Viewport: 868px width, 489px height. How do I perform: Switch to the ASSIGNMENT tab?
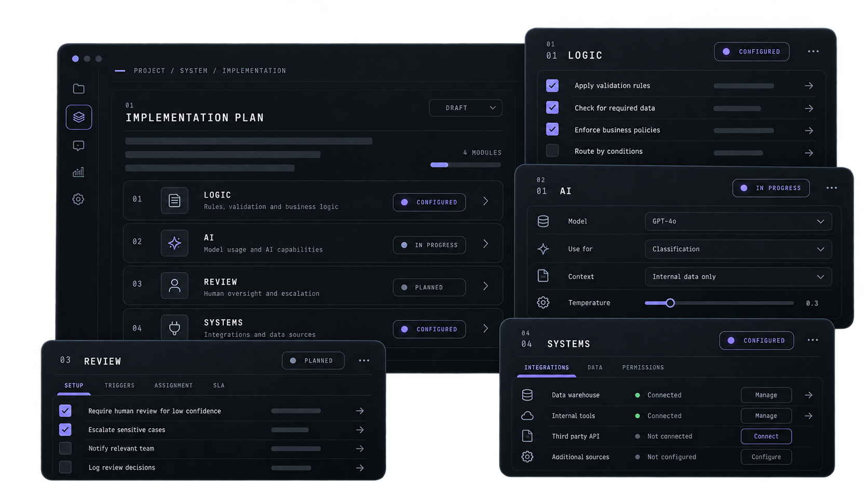[173, 386]
